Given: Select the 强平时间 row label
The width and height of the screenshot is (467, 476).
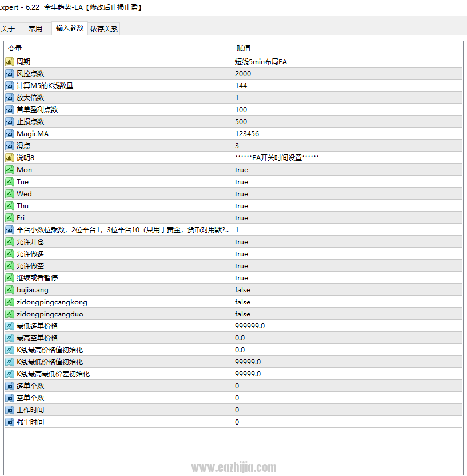Looking at the screenshot, I should pos(30,422).
